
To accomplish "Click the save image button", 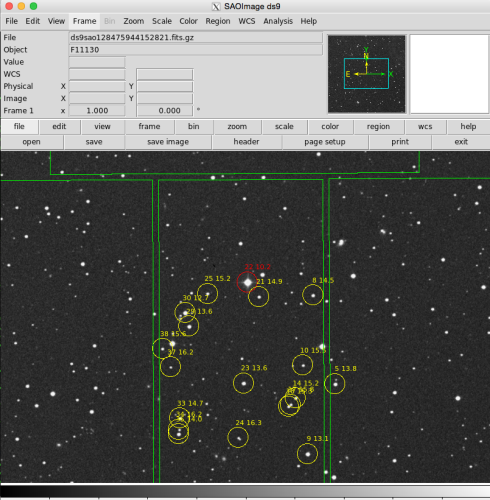I will [x=168, y=142].
